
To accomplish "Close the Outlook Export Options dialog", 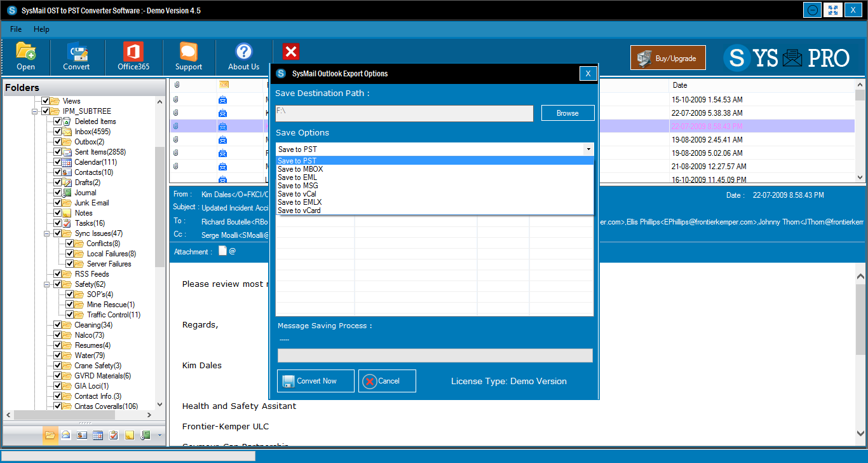I will [588, 74].
